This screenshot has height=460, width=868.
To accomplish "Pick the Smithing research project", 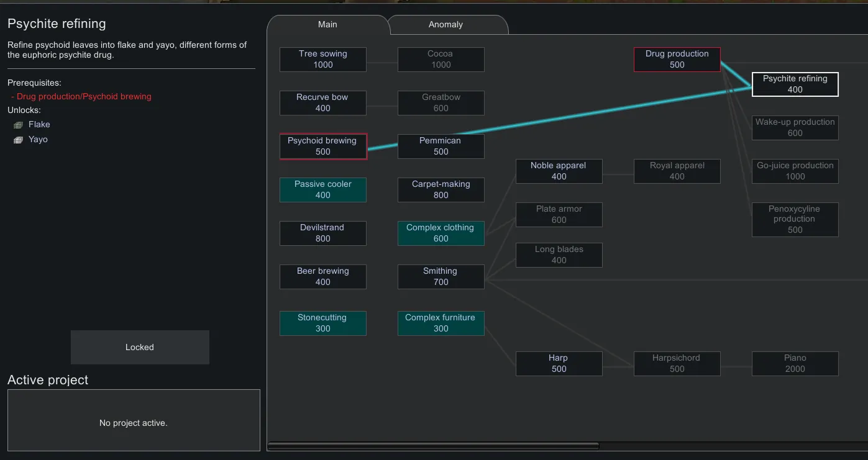I will tap(441, 277).
